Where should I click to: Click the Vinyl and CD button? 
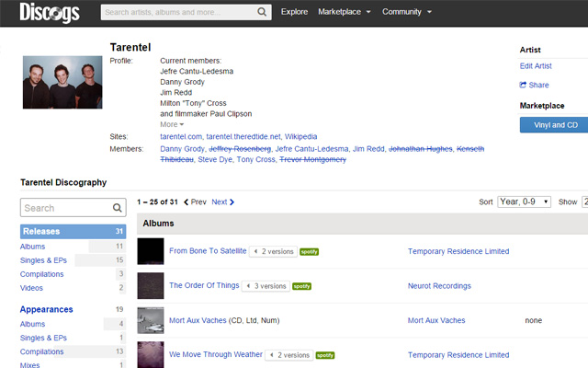pyautogui.click(x=554, y=125)
